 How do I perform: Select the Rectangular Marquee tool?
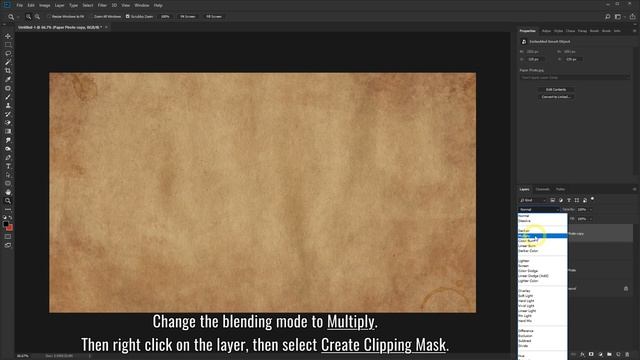(8, 44)
